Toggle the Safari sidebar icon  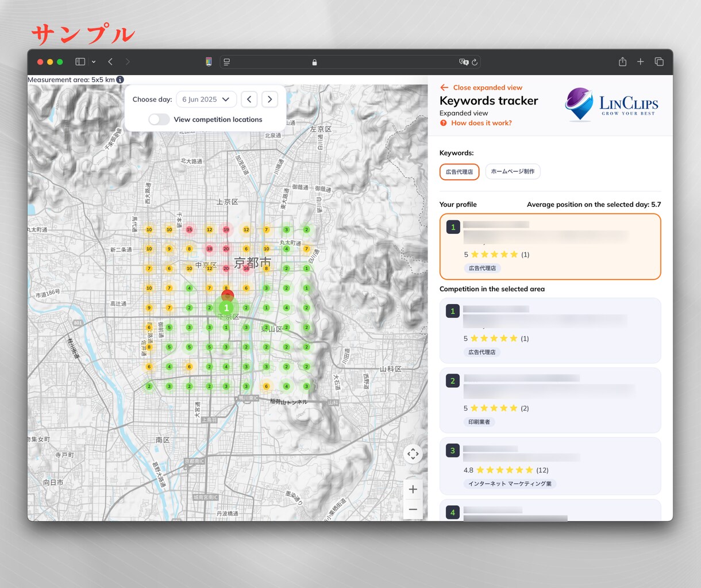(x=80, y=62)
